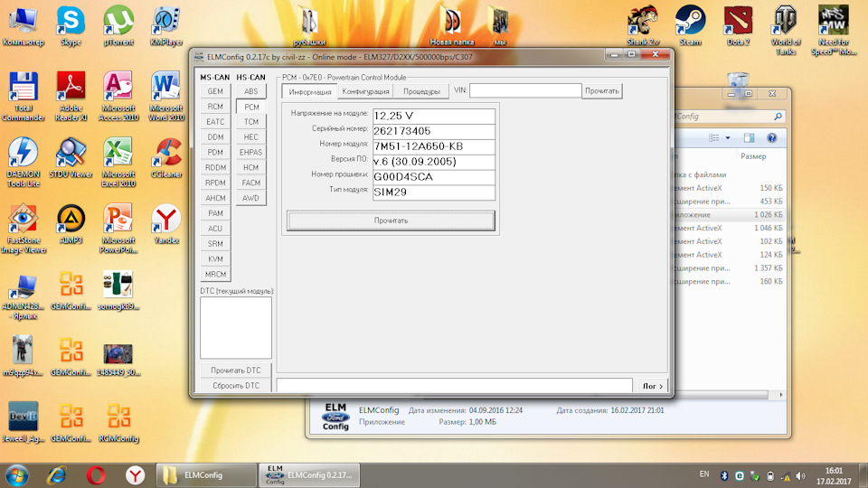868x488 pixels.
Task: Click large Прочитать button under module info
Action: pos(391,221)
